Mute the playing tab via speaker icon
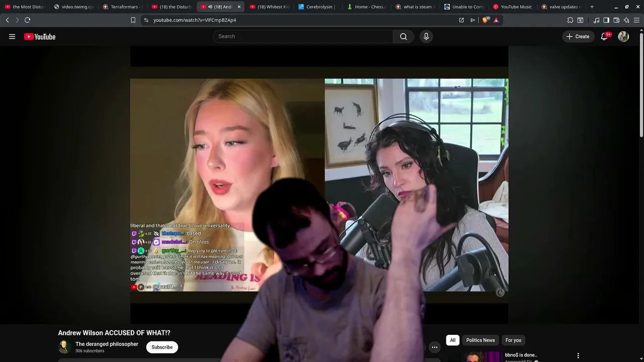Image resolution: width=644 pixels, height=362 pixels. [x=210, y=7]
